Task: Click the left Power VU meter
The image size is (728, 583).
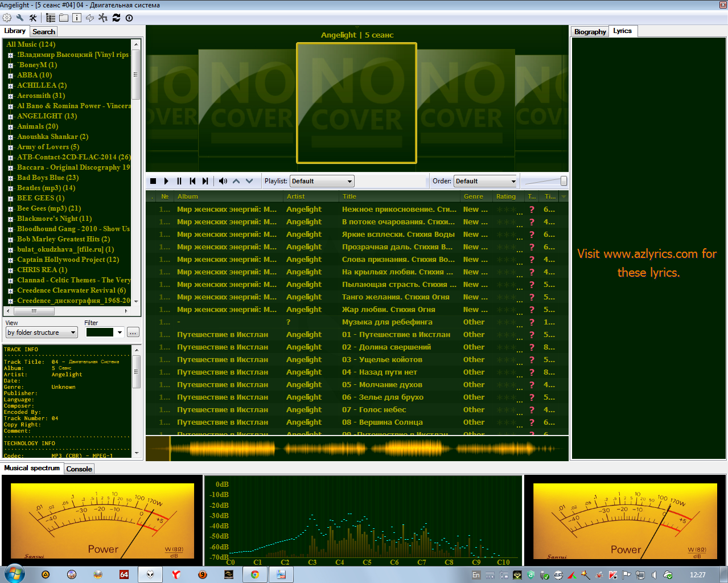Action: pos(102,521)
